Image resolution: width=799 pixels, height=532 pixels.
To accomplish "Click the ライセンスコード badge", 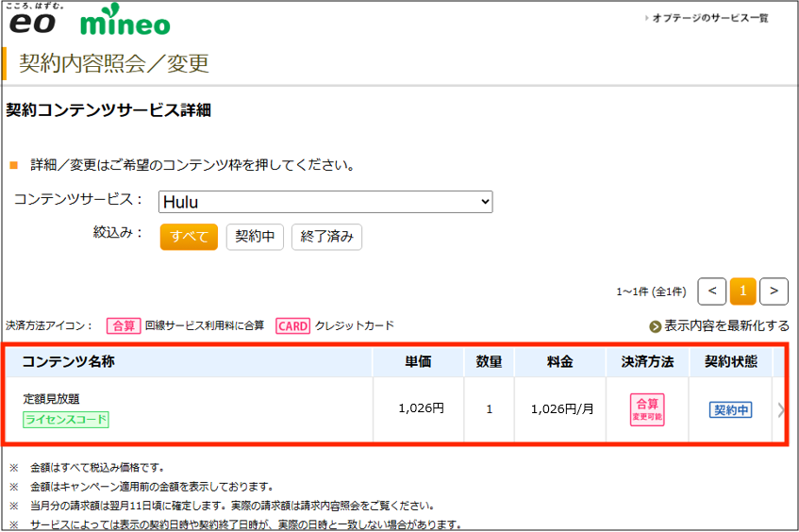I will tap(66, 420).
